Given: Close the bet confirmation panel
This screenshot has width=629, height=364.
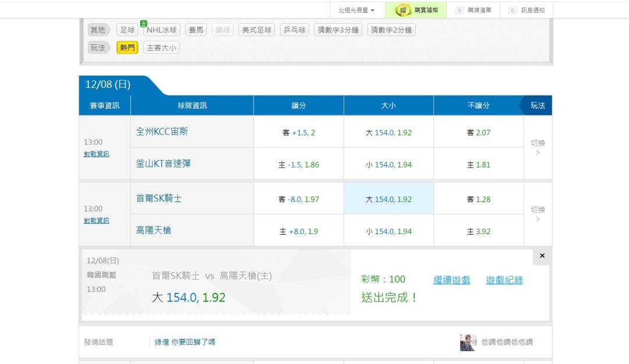Looking at the screenshot, I should (x=542, y=256).
